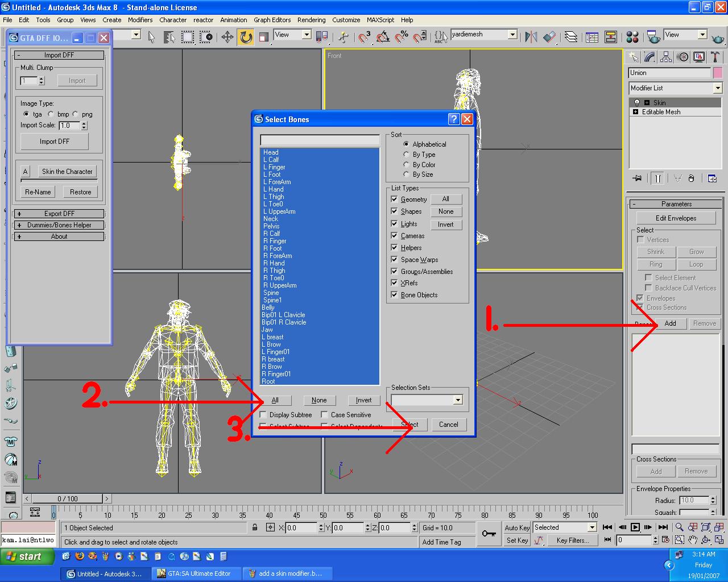Uncheck the Bone Objects checkbox
This screenshot has width=728, height=582.
tap(394, 295)
